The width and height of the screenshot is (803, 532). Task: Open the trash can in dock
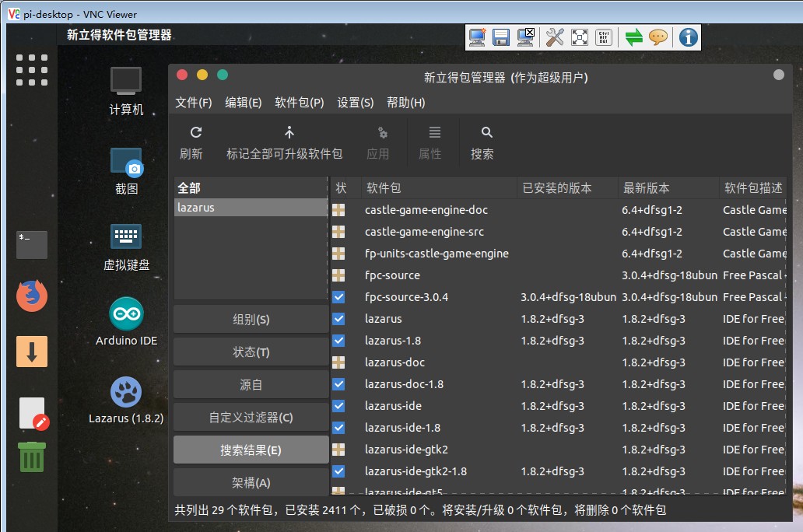[x=32, y=457]
